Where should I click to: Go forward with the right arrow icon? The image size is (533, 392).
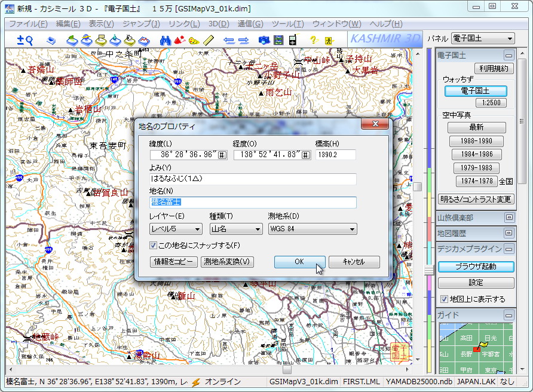[x=243, y=41]
